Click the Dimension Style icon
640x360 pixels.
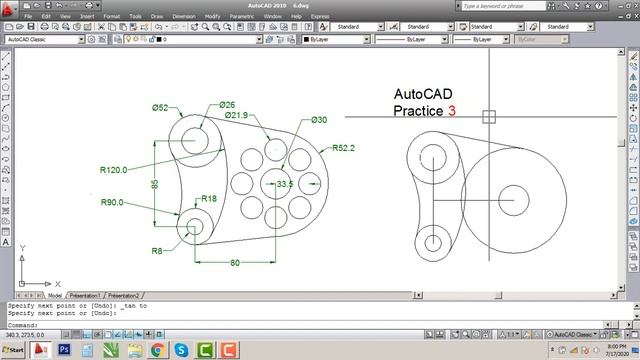pyautogui.click(x=393, y=27)
